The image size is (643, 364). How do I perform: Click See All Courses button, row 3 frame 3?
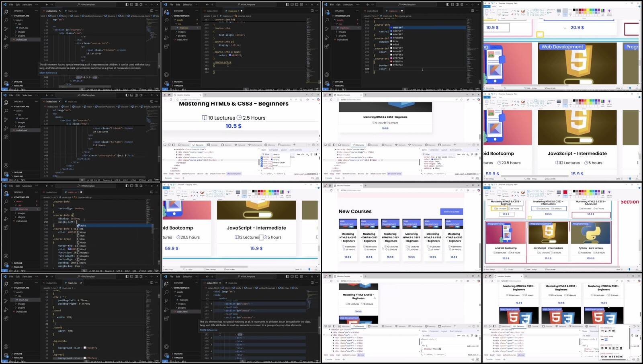[452, 211]
